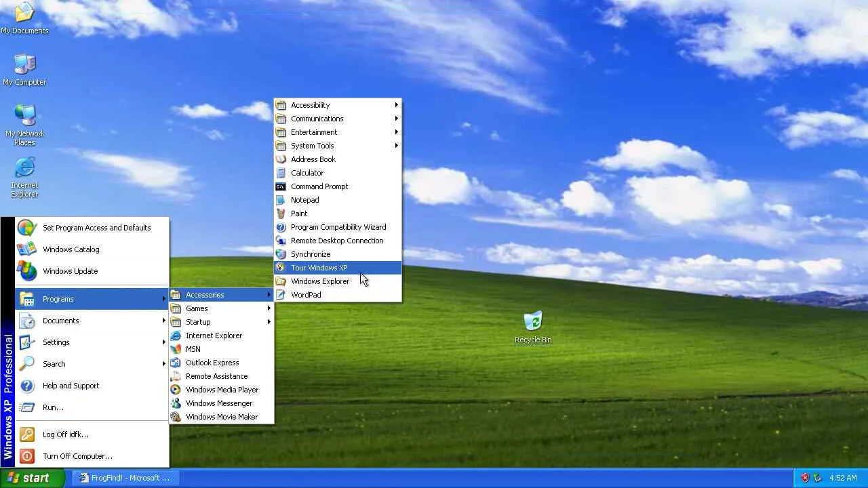Viewport: 868px width, 488px height.
Task: Click the Tour Windows XP icon
Action: point(281,268)
